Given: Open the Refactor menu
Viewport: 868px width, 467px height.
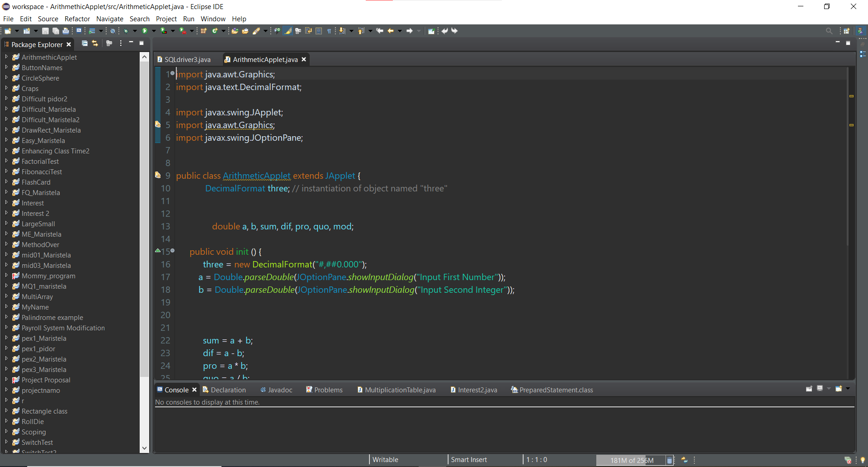Looking at the screenshot, I should pyautogui.click(x=77, y=19).
